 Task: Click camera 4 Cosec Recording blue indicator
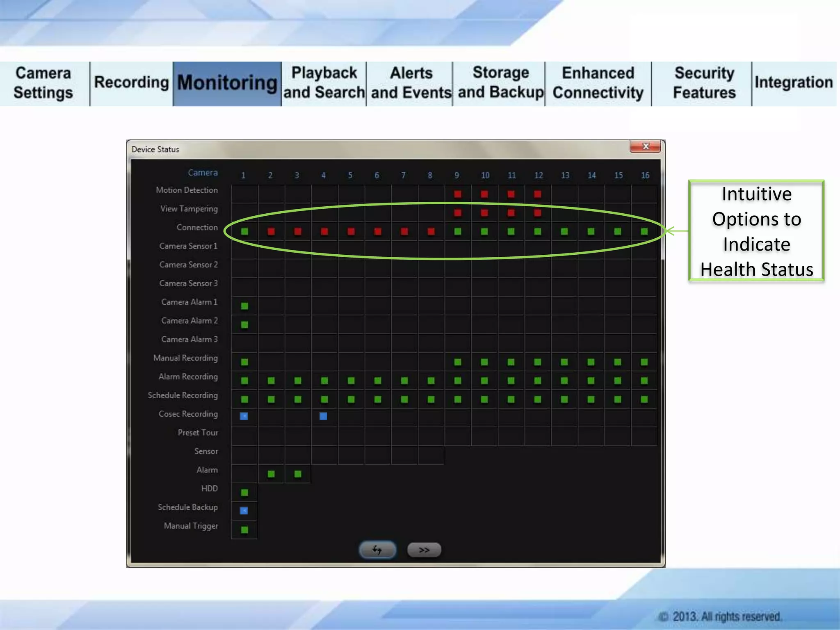point(323,416)
